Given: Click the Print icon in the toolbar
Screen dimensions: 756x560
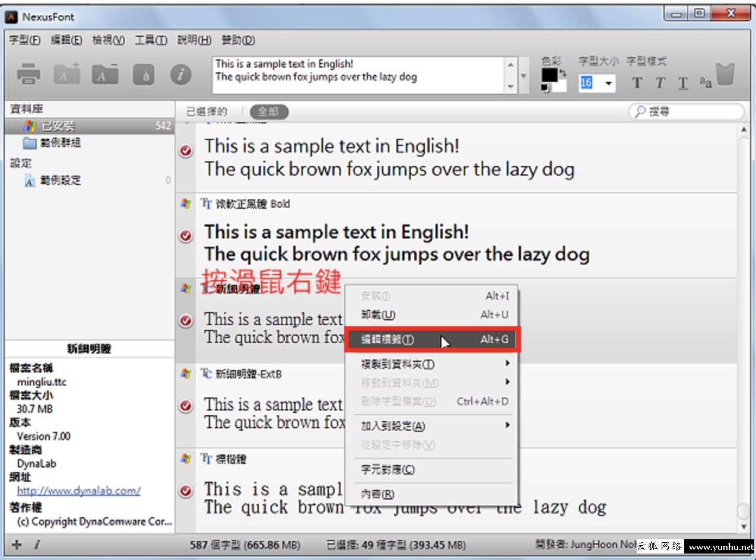Looking at the screenshot, I should click(x=28, y=74).
